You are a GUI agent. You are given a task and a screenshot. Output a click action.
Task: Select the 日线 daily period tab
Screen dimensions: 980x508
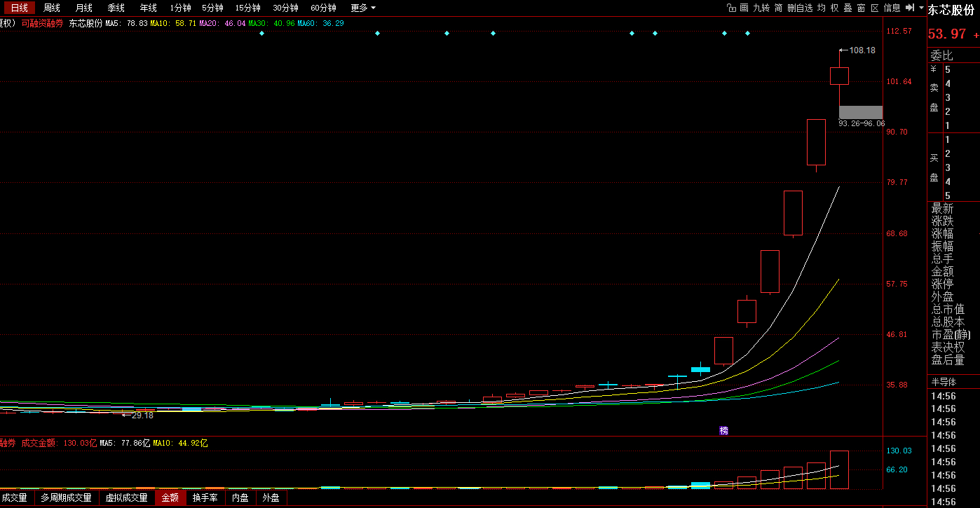pyautogui.click(x=19, y=8)
